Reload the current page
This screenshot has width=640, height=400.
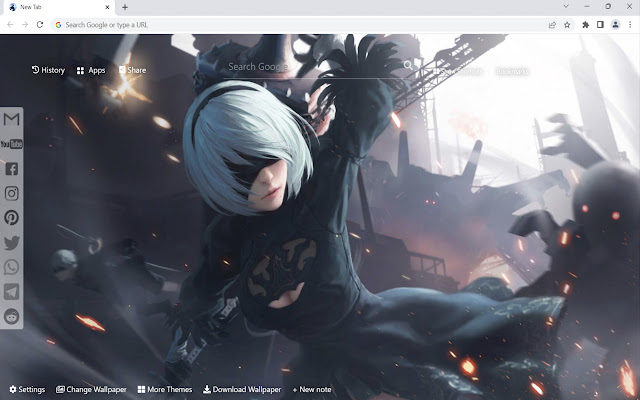pyautogui.click(x=40, y=25)
